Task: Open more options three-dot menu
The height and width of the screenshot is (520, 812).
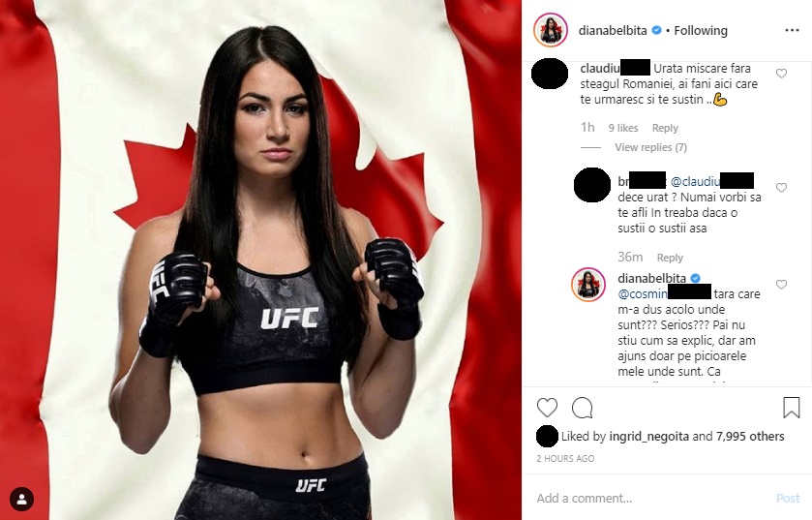Action: coord(792,31)
